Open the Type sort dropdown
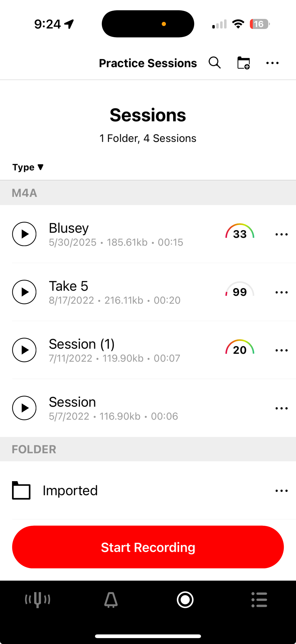 [28, 167]
